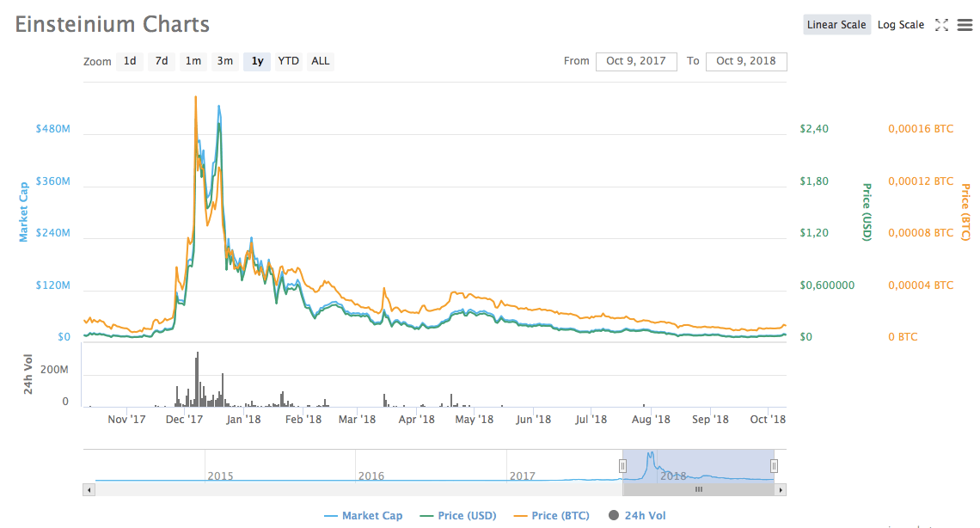Set zoom range to 7d
This screenshot has height=528, width=980.
pos(162,61)
